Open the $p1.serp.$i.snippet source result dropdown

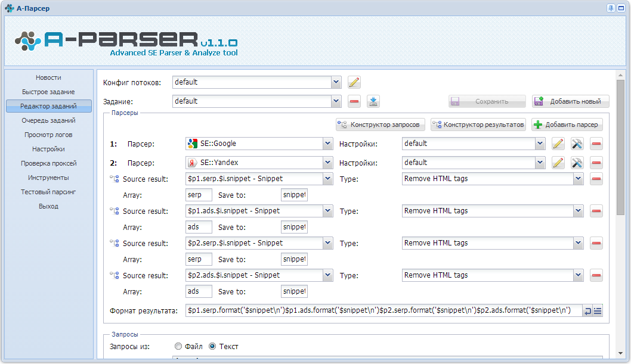327,179
